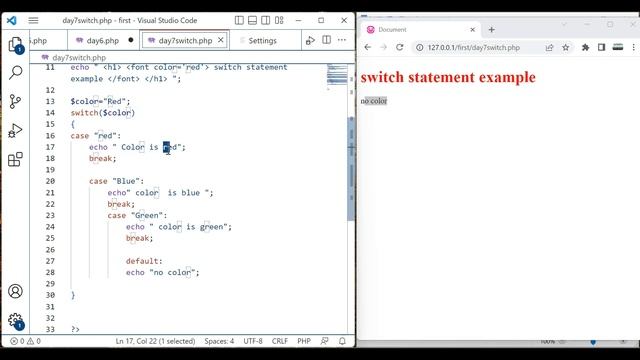Open the Run and Debug view
The height and width of the screenshot is (360, 640).
click(x=16, y=131)
